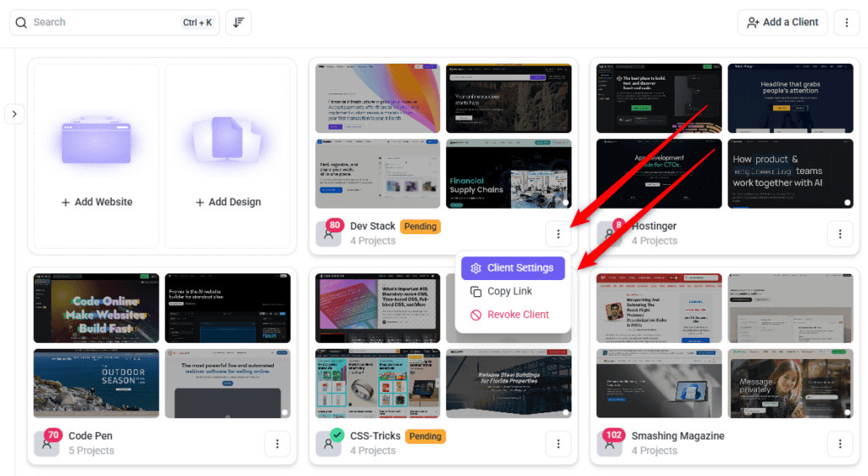
Task: Open the Dev Stack client name
Action: (373, 226)
